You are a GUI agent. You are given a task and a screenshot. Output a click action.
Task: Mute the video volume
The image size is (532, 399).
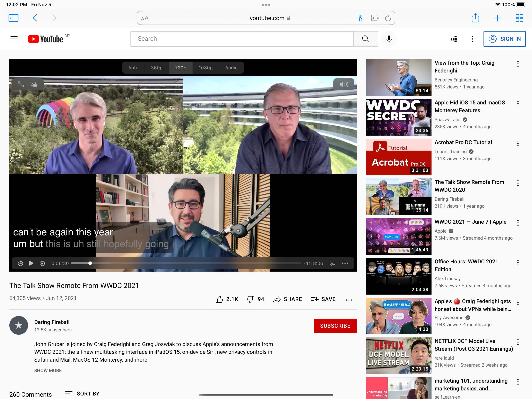click(x=344, y=84)
